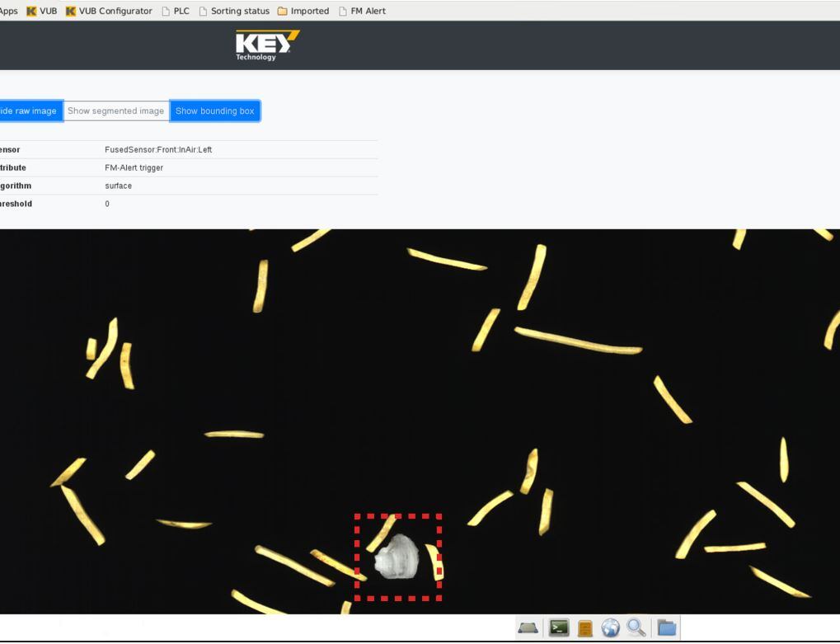The image size is (840, 644).
Task: Launch the web browser globe icon
Action: (610, 628)
